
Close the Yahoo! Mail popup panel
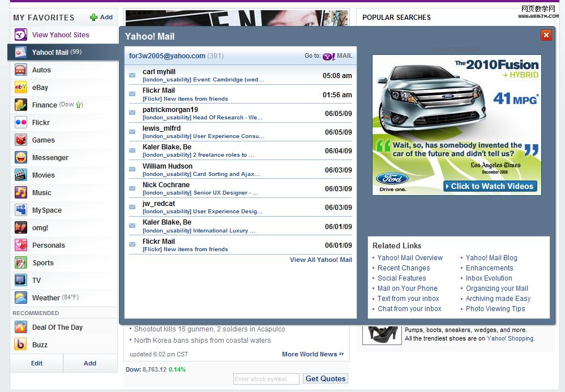tap(546, 36)
